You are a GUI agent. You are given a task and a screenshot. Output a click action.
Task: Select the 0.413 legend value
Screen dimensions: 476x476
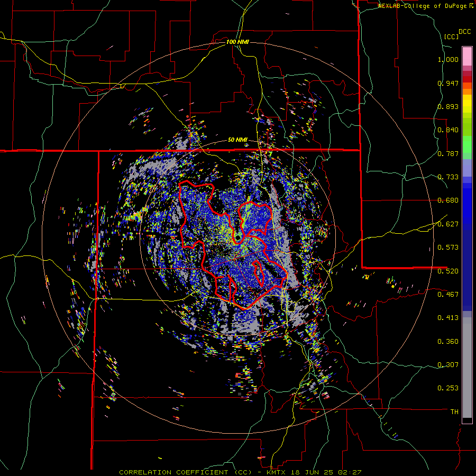(x=448, y=318)
